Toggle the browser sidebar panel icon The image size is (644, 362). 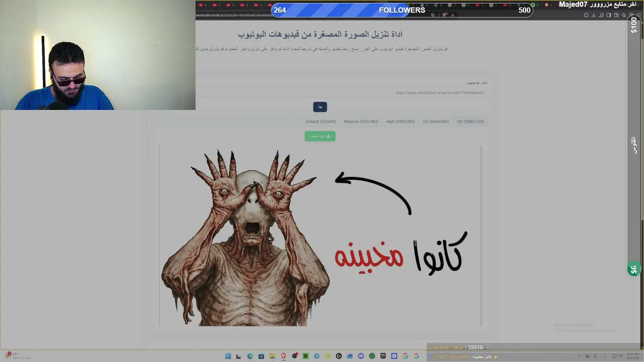click(x=609, y=15)
